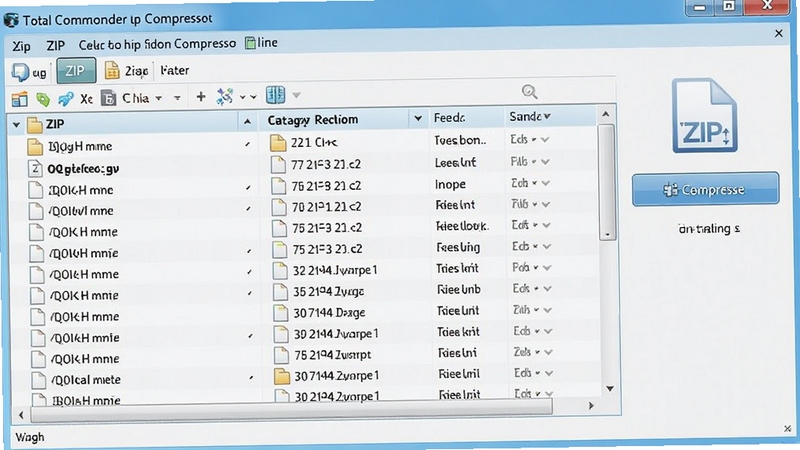Click the Ziap document icon
Viewport: 800px width, 450px height.
point(112,70)
